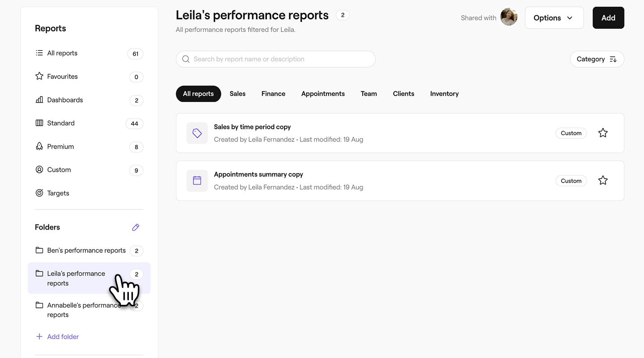This screenshot has width=644, height=358.
Task: Click the shared-with user avatar
Action: (x=508, y=17)
